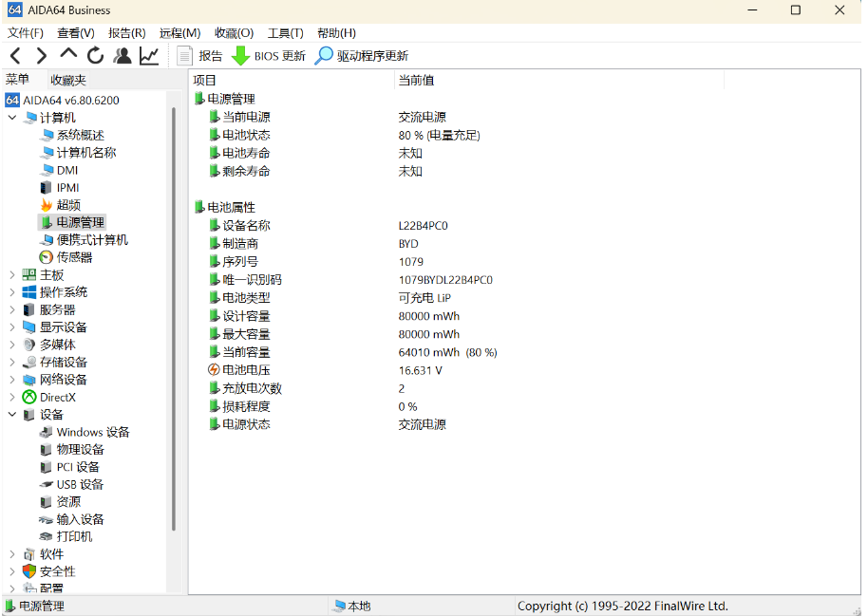868x616 pixels.
Task: Expand the 显示设备 tree node
Action: pyautogui.click(x=12, y=327)
